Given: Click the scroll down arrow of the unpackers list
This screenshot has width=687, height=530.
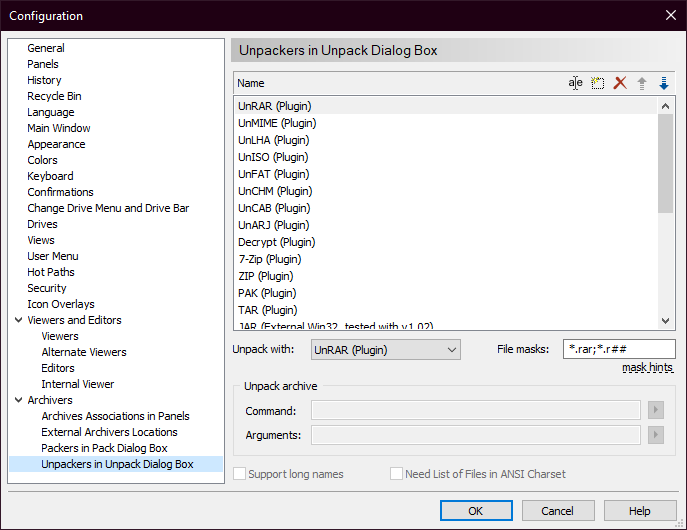Looking at the screenshot, I should [x=666, y=321].
